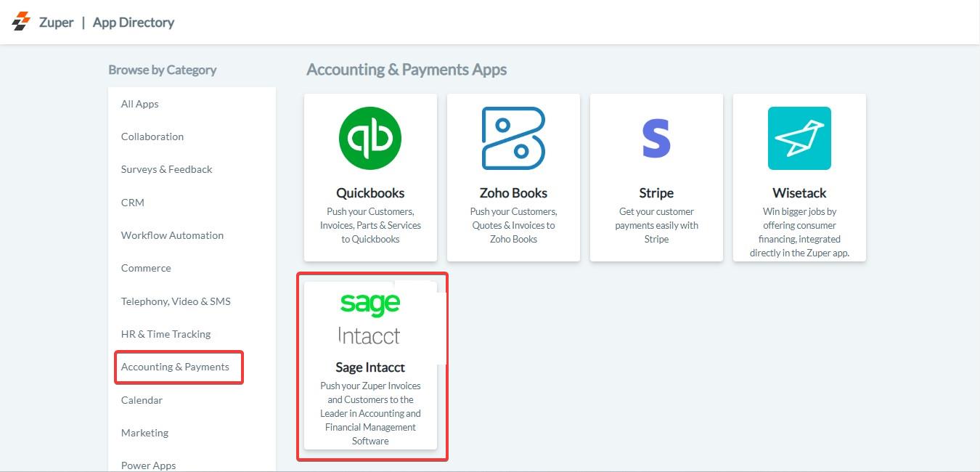Open the Wisetack paper plane icon
Screen dimensions: 980x472
click(x=799, y=138)
